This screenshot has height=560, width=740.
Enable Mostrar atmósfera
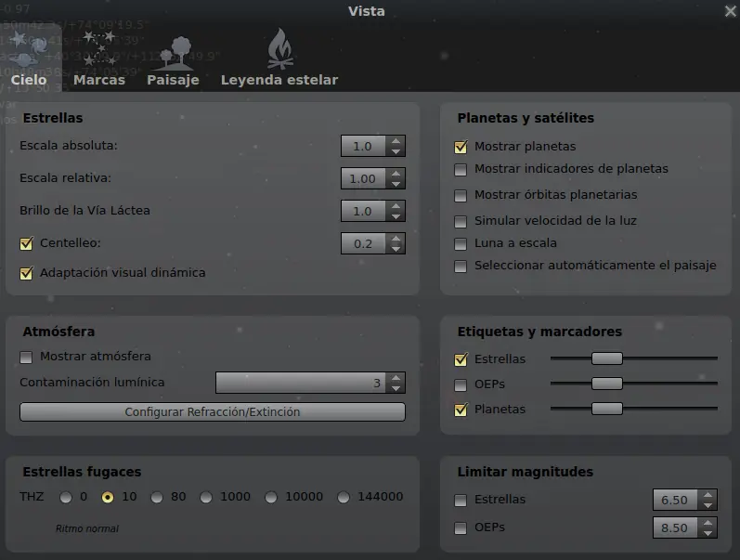tap(26, 357)
